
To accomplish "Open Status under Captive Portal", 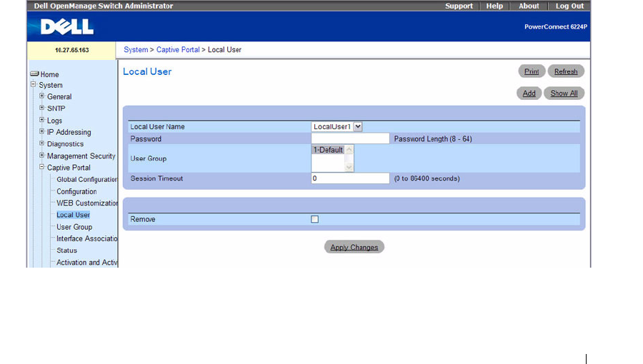I will pyautogui.click(x=67, y=251).
